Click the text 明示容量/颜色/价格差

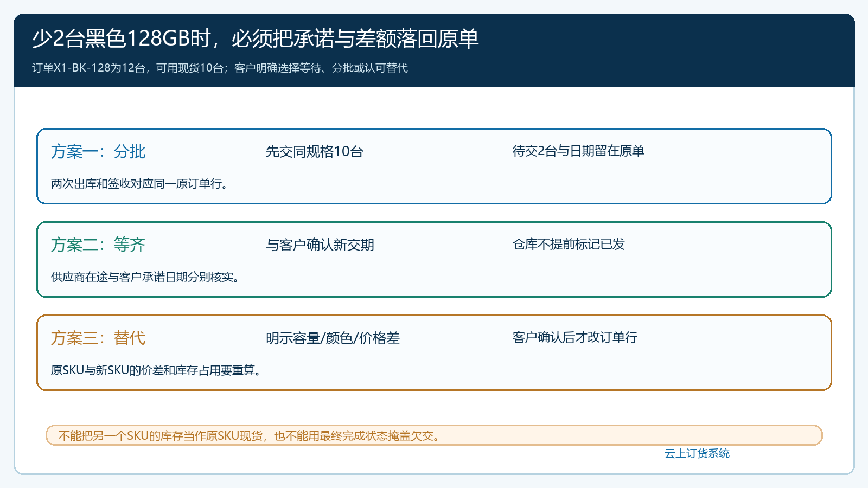point(333,338)
